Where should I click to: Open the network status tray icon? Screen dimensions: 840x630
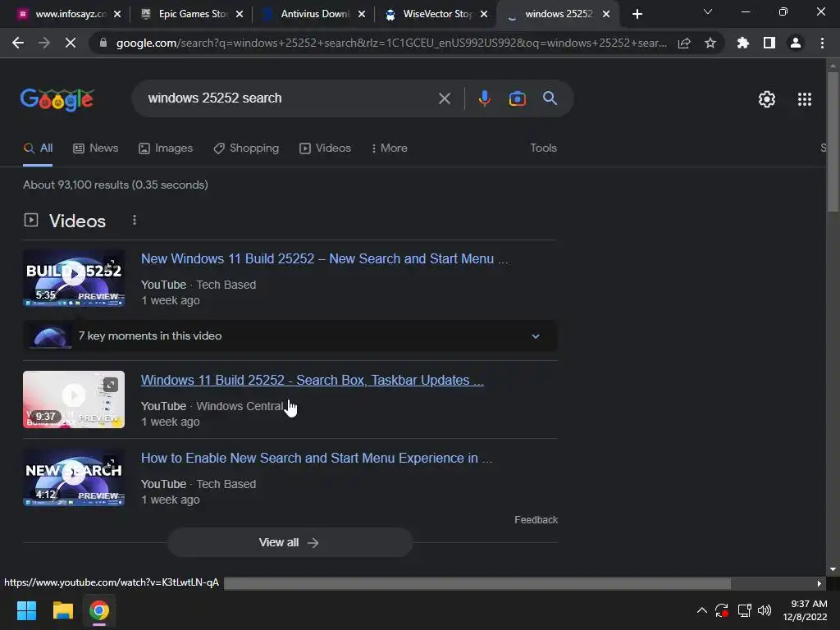click(744, 610)
